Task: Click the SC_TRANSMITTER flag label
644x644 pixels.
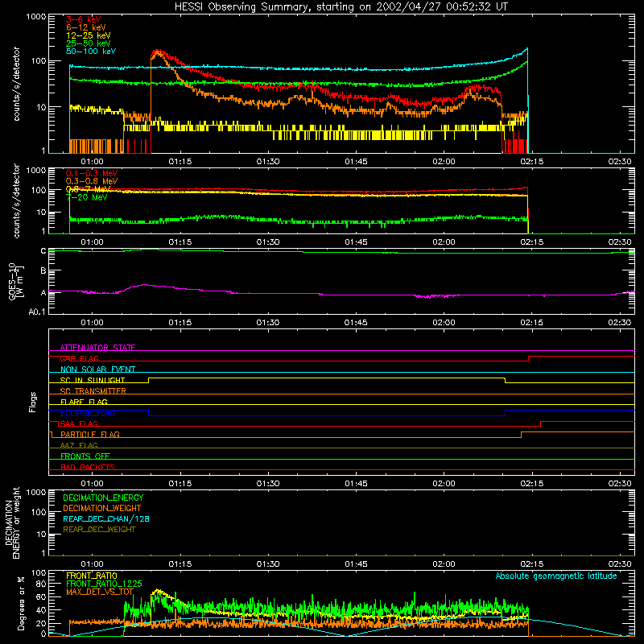Action: (93, 391)
